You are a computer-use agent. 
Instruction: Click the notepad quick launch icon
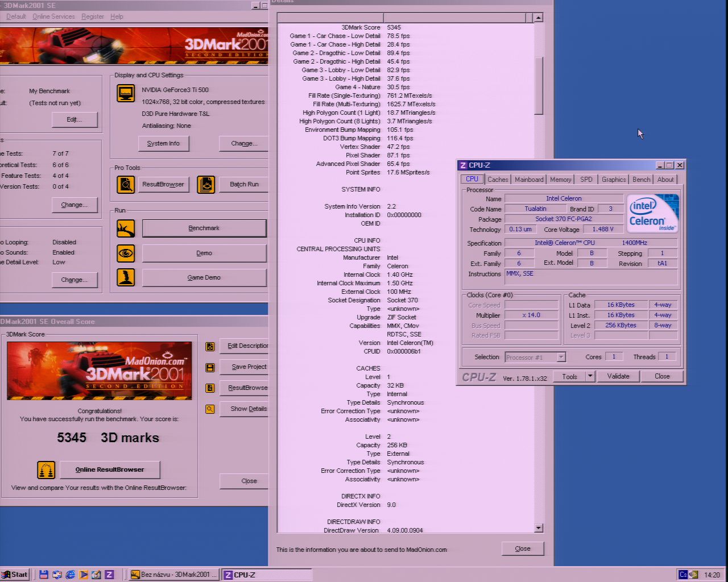click(x=96, y=575)
